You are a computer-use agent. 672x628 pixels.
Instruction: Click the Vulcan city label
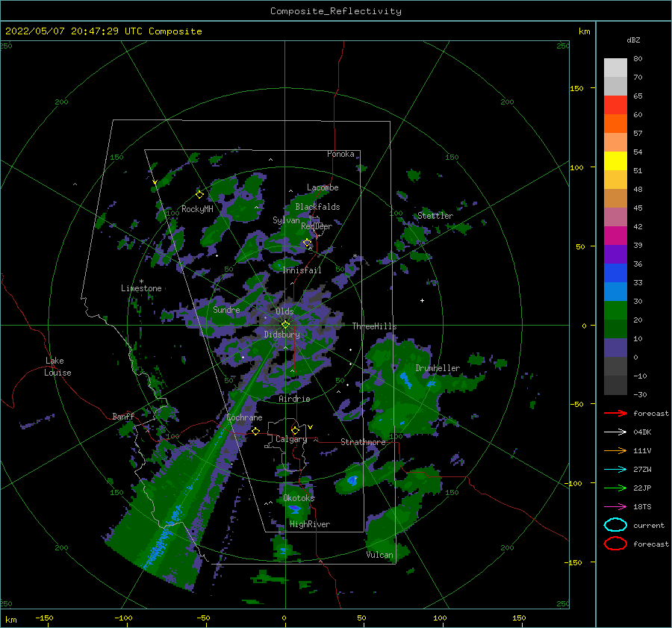pyautogui.click(x=379, y=555)
